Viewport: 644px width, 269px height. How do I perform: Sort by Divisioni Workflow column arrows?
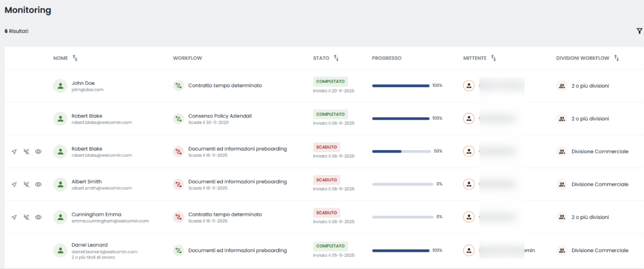(x=616, y=58)
